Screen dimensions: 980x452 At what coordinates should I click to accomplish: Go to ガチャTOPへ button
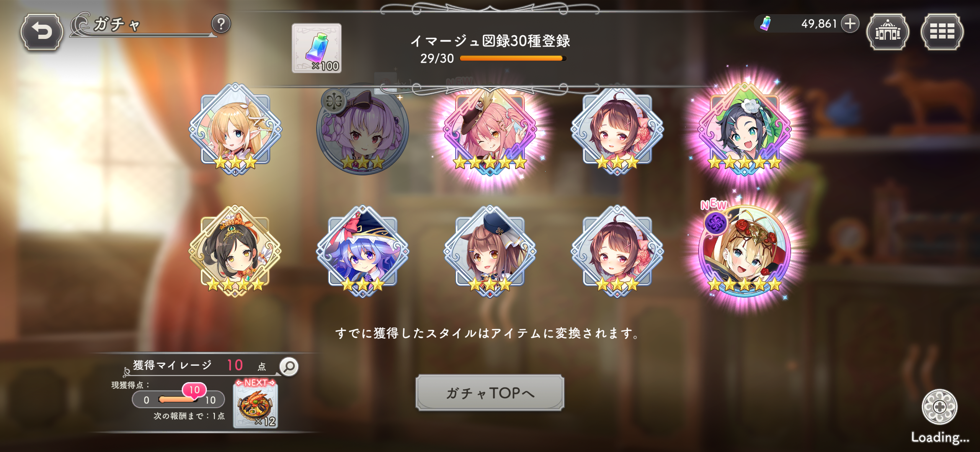pyautogui.click(x=490, y=393)
